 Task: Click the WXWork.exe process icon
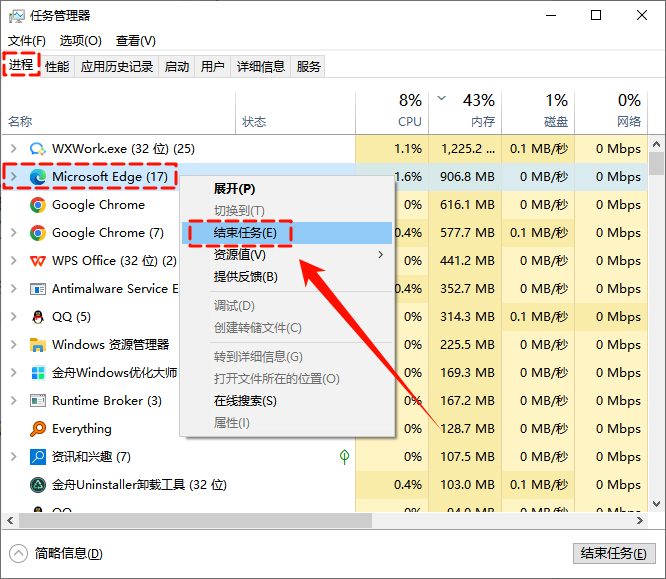37,149
